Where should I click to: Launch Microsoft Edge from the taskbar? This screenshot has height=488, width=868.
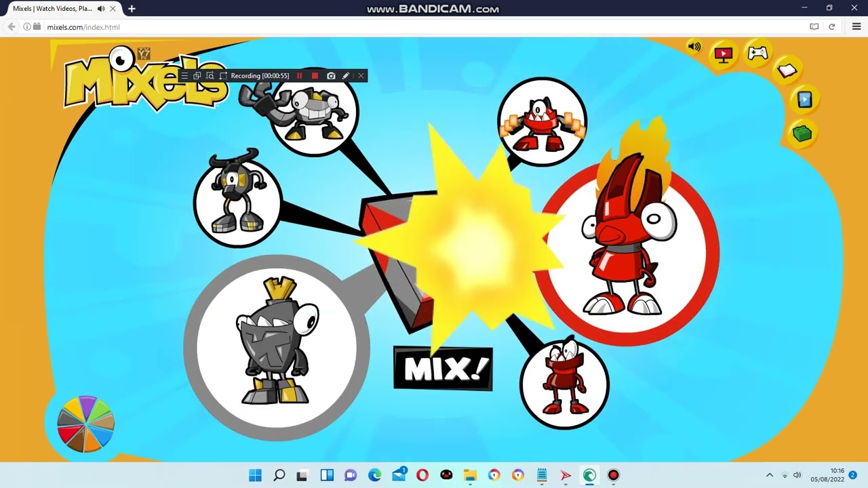point(374,475)
